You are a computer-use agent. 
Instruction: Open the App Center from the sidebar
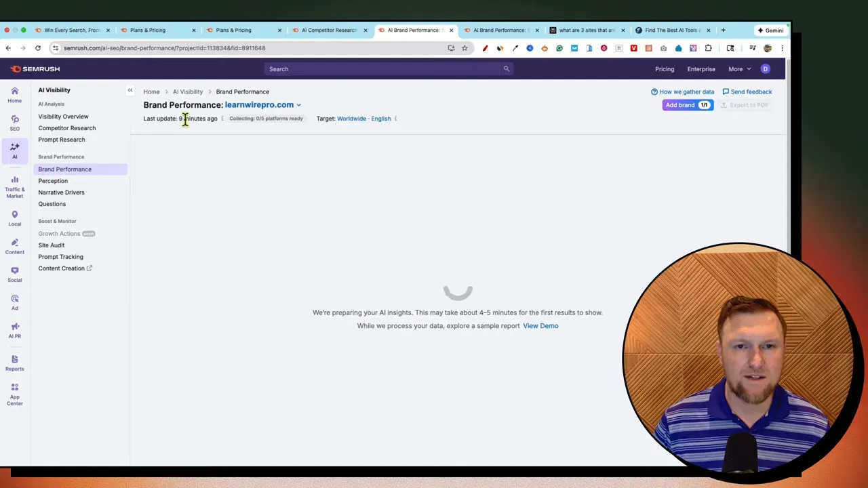pos(14,393)
